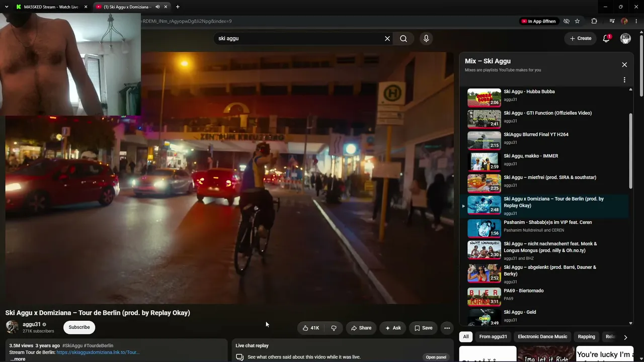Subscribe to the aggu31 channel
Screen dimensions: 644x362
tap(79, 327)
